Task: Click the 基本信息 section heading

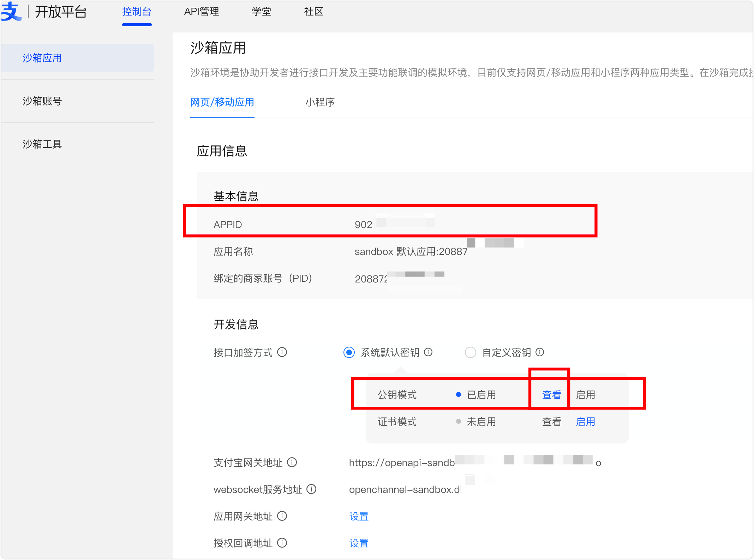Action: [236, 196]
